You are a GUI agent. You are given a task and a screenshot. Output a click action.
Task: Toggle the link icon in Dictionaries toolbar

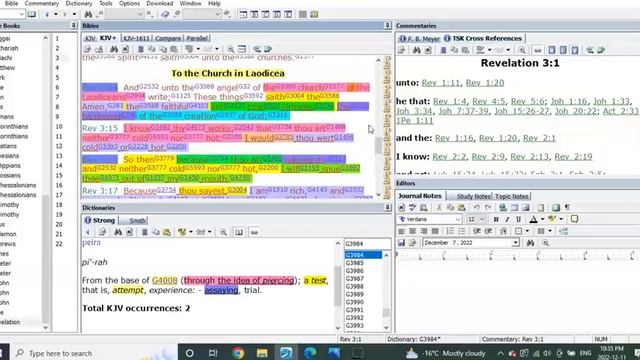pos(254,232)
